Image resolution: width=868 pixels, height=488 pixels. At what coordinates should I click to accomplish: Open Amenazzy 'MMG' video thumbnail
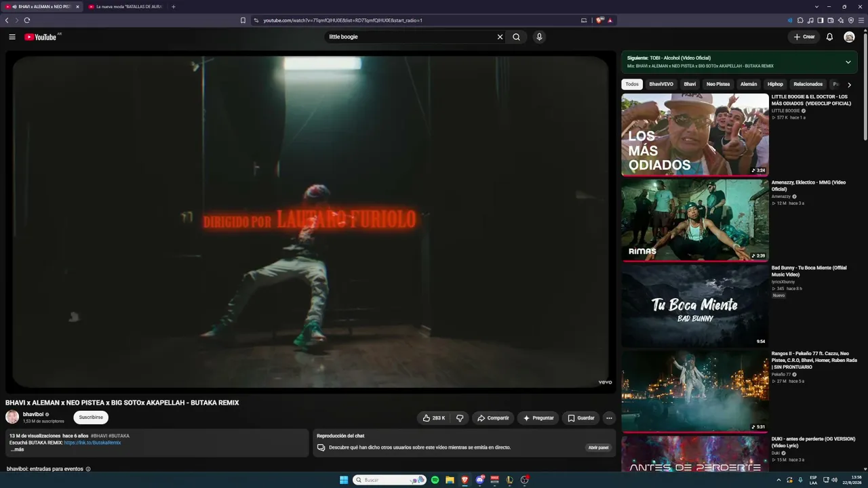point(695,220)
